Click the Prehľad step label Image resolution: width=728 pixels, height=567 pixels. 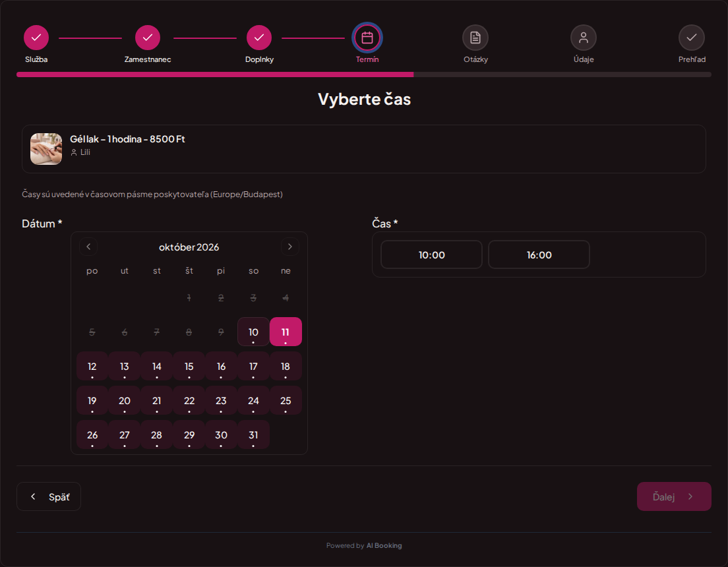[x=692, y=59]
